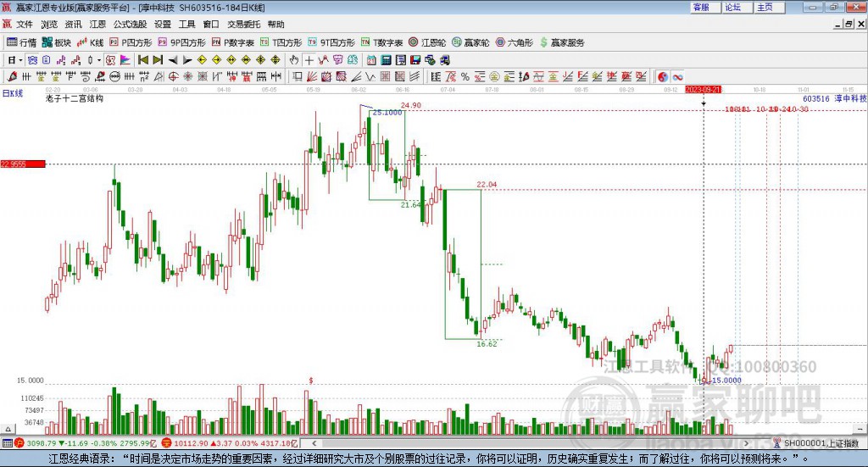This screenshot has width=868, height=467.
Task: Open the 9P四方形 tool
Action: tap(181, 42)
